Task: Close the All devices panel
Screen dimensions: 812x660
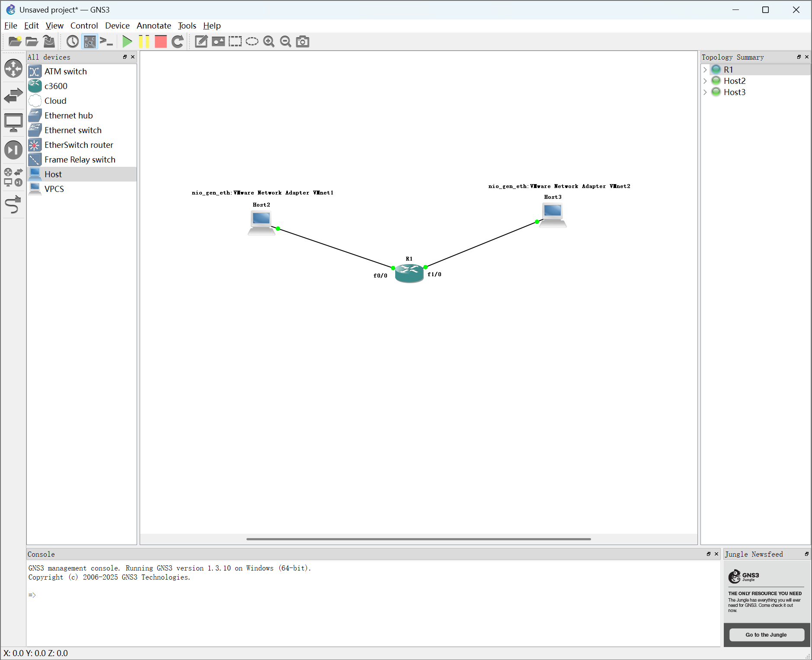Action: click(133, 57)
